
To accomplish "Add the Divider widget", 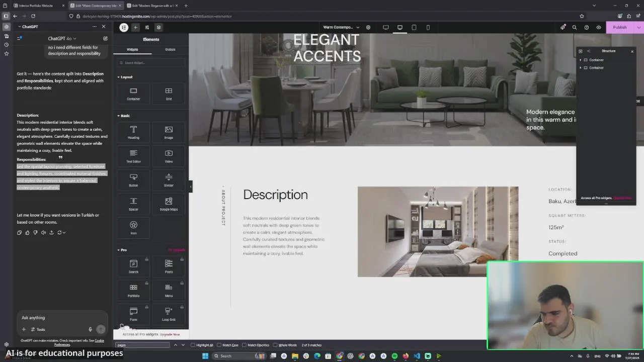I will 169,180.
